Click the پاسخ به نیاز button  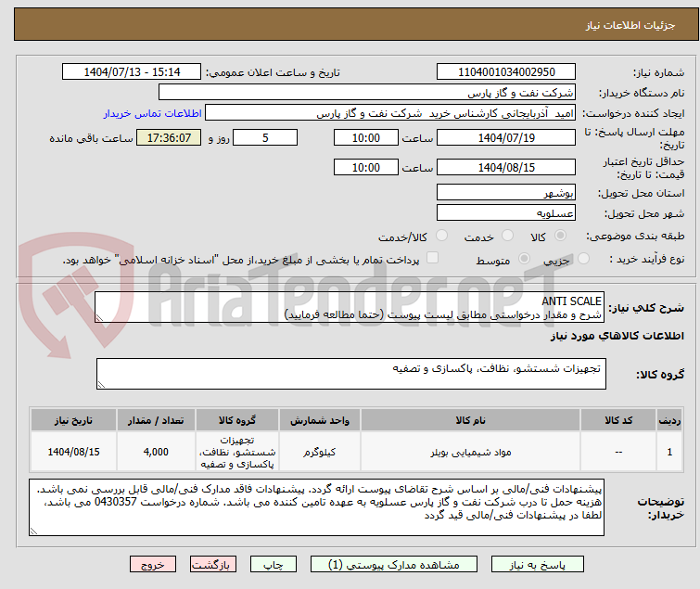click(538, 565)
